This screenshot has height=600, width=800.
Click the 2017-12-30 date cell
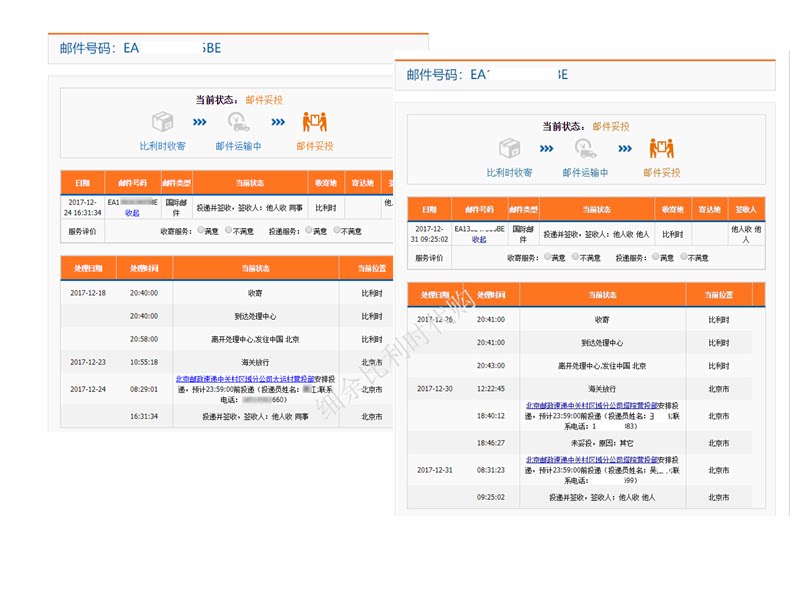pos(435,388)
